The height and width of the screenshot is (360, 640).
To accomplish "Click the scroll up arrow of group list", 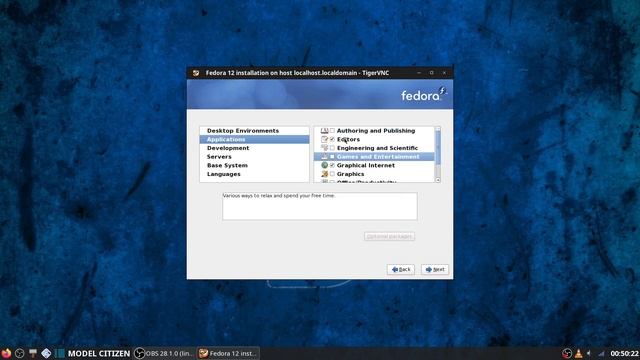I will [x=438, y=129].
